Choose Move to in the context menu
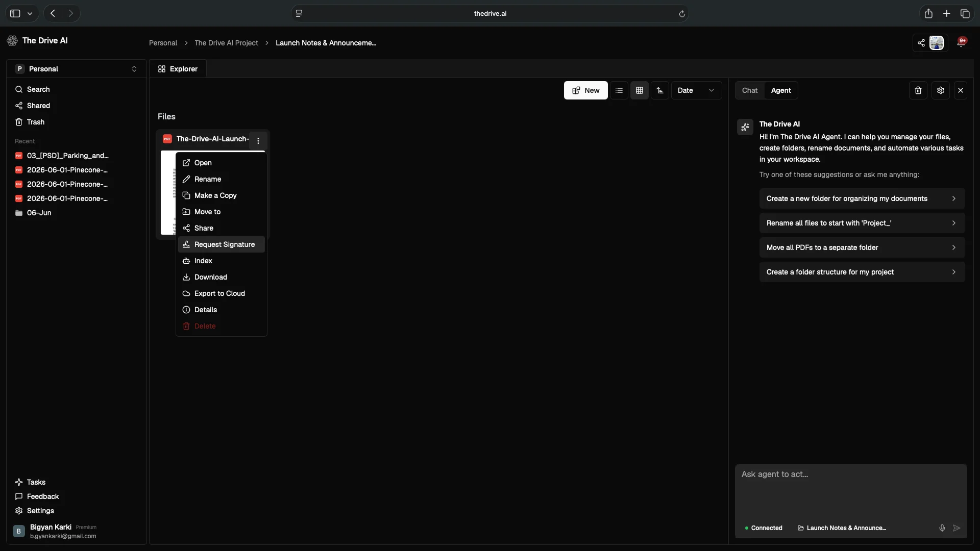The height and width of the screenshot is (551, 980). pos(222,212)
